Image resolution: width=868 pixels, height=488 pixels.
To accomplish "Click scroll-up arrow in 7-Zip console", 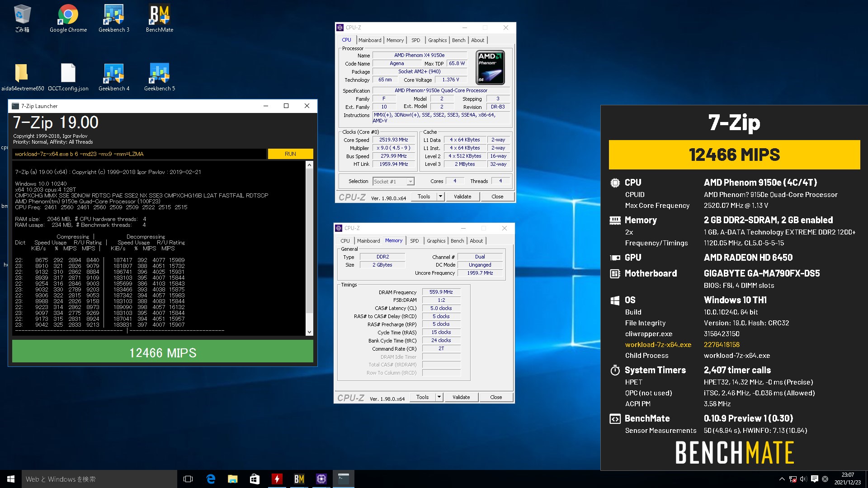I will coord(309,165).
